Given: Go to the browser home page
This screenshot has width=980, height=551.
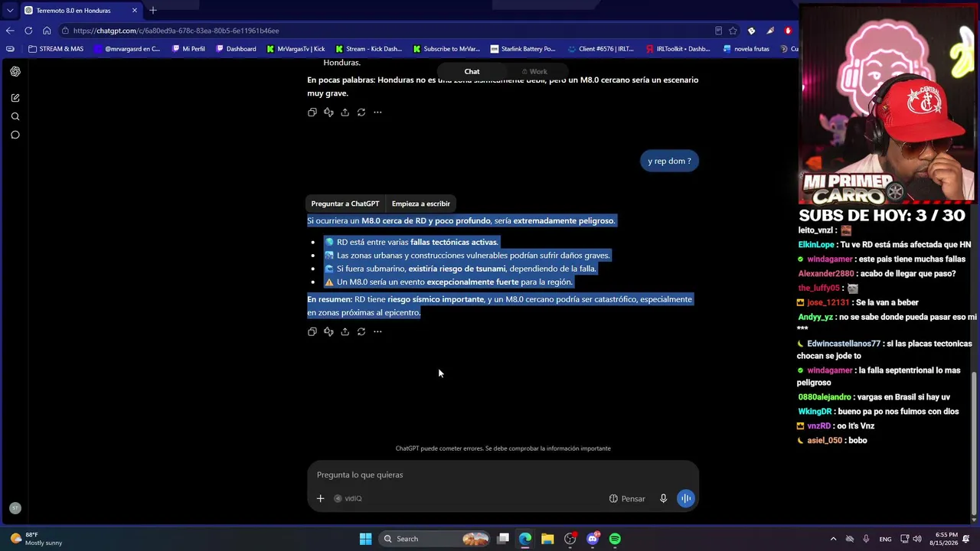Looking at the screenshot, I should (47, 31).
